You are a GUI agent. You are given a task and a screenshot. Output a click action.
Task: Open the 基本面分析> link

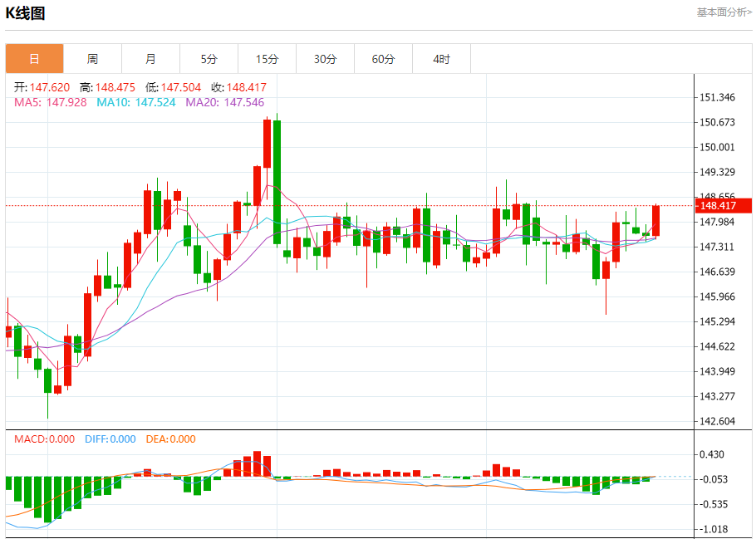[x=724, y=12]
